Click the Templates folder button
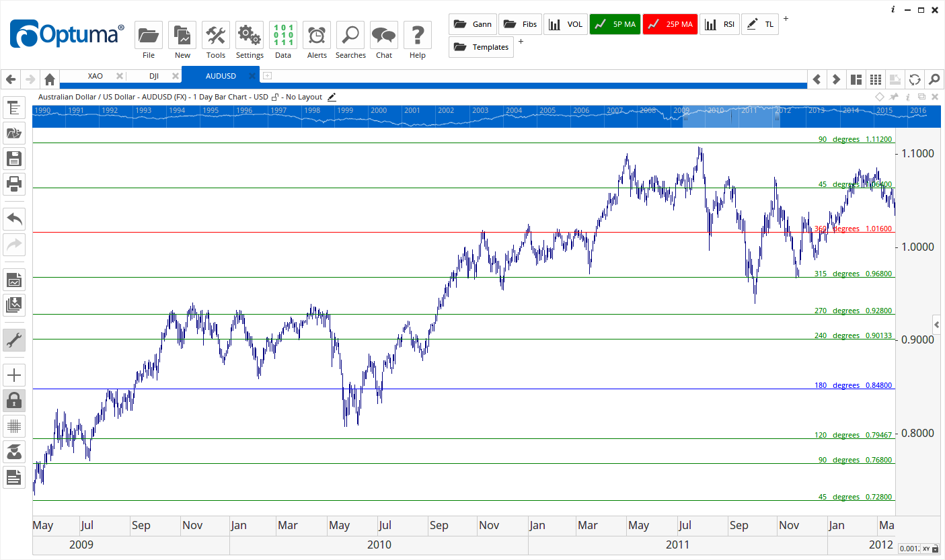 pyautogui.click(x=481, y=46)
